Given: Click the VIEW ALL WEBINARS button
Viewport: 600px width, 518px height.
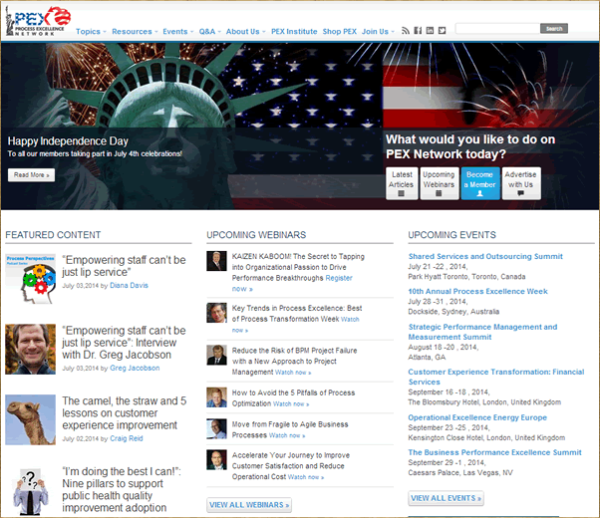Looking at the screenshot, I should (x=249, y=505).
